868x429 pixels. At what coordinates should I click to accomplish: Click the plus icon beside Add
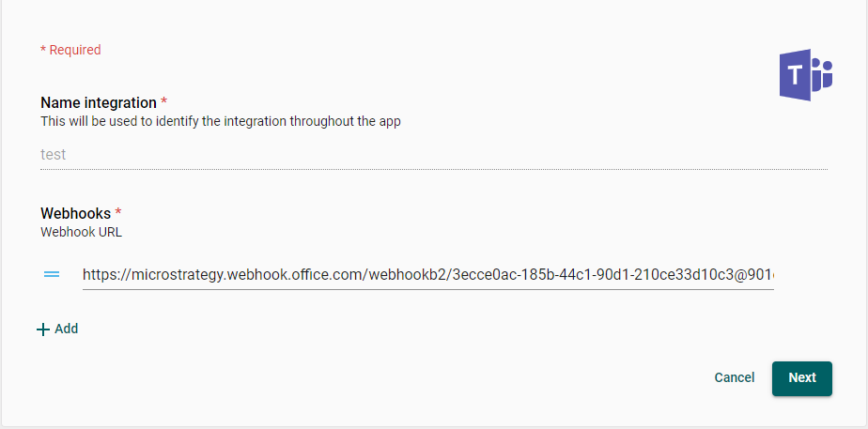tap(42, 329)
